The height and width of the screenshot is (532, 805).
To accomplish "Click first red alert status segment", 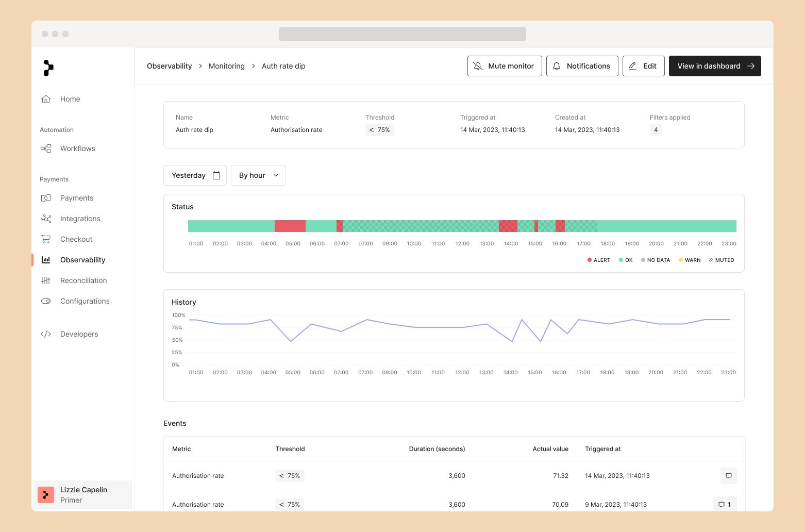I will click(290, 226).
